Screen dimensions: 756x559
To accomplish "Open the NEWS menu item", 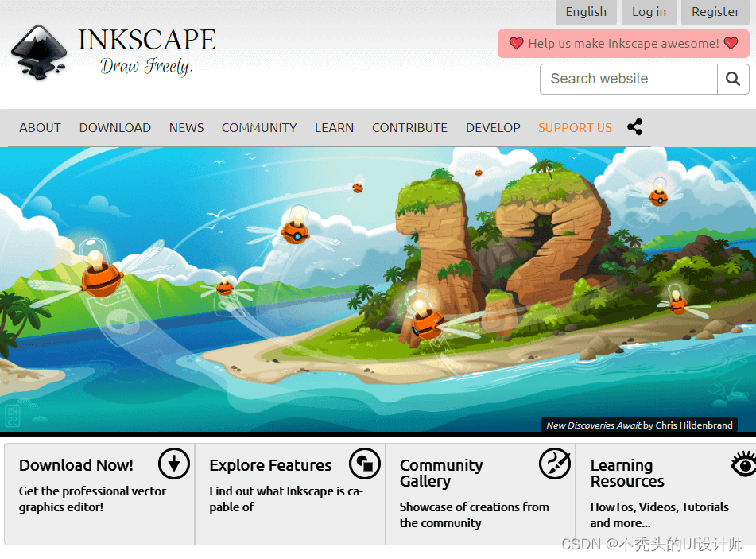I will coord(187,128).
